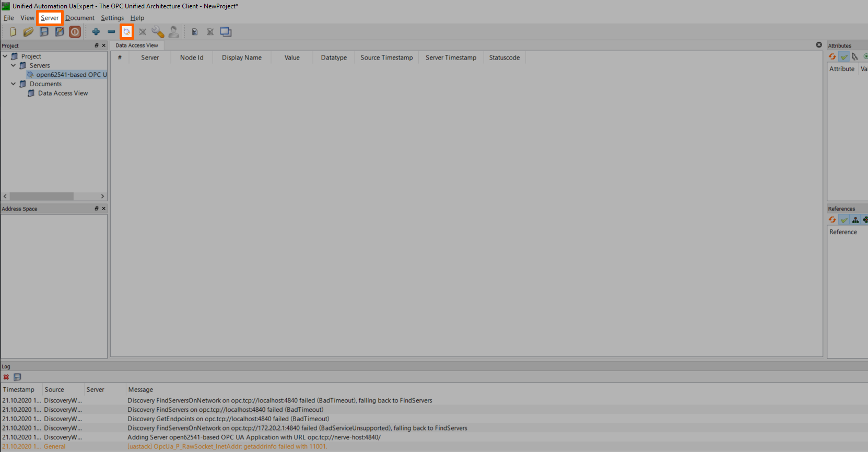Collapse the Documents tree node
Image resolution: width=868 pixels, height=452 pixels.
point(14,84)
